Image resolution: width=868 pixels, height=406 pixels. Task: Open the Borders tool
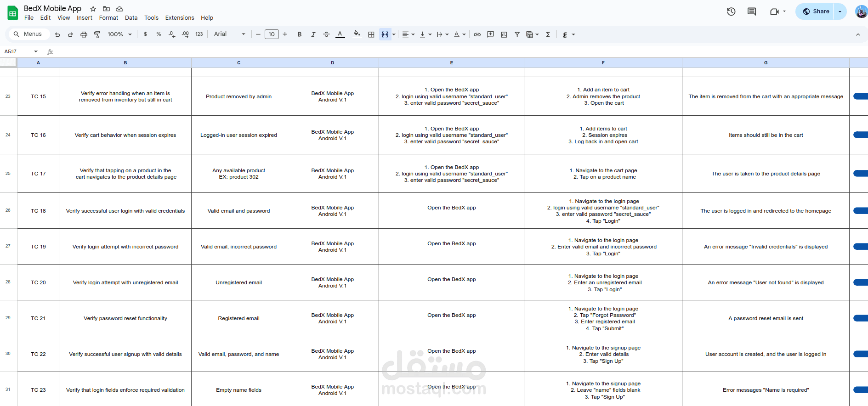click(371, 34)
